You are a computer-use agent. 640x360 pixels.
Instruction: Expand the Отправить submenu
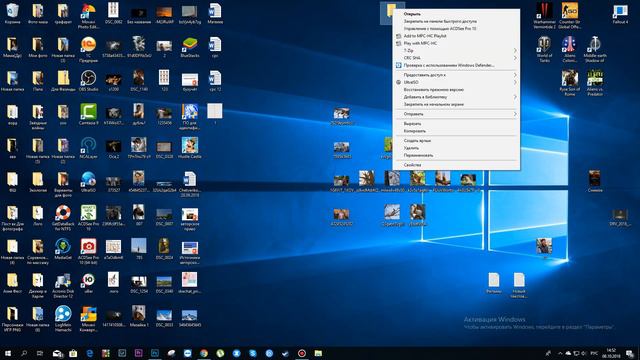456,114
